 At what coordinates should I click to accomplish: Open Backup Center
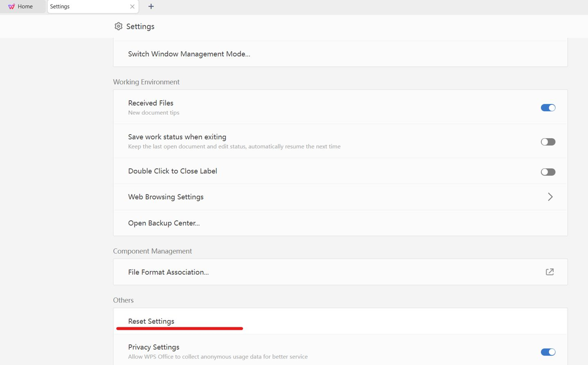tap(164, 223)
